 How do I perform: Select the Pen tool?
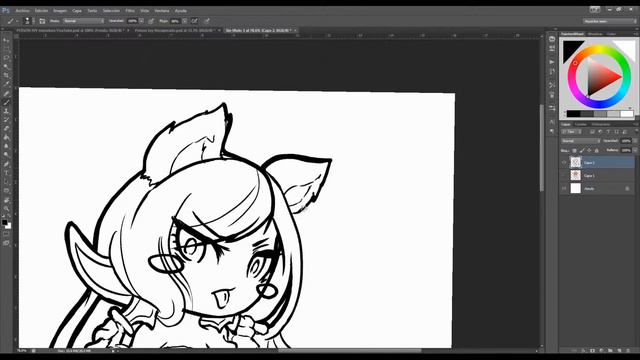tap(6, 164)
